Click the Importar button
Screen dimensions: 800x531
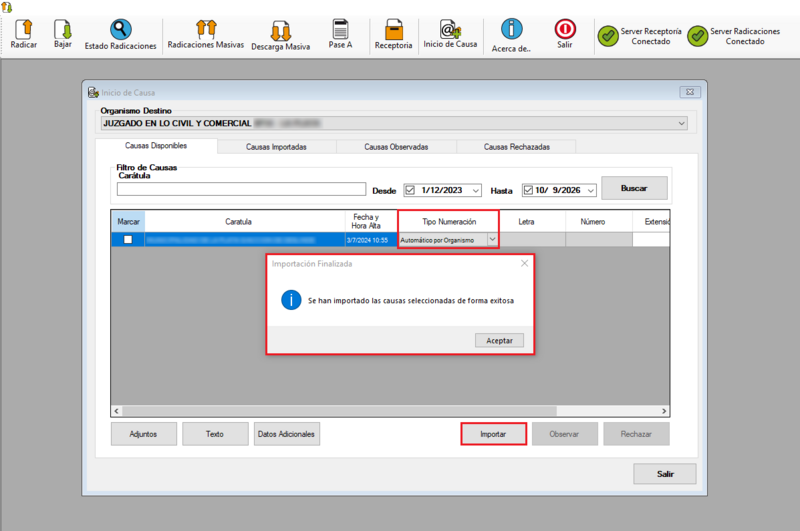pos(493,434)
